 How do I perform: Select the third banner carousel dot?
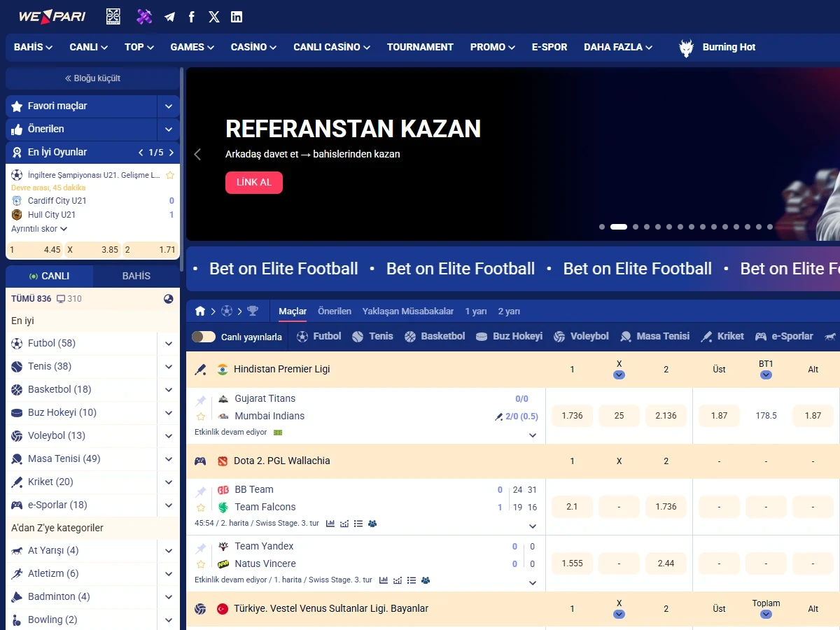click(x=636, y=227)
